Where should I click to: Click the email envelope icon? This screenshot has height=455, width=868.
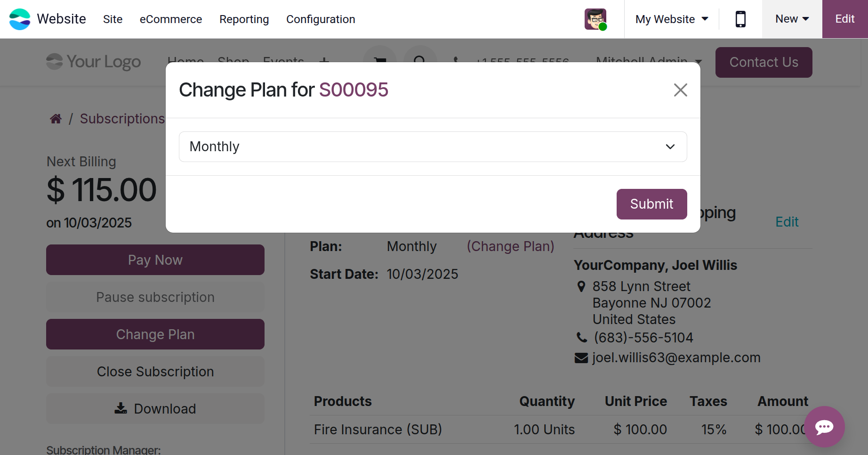(581, 358)
